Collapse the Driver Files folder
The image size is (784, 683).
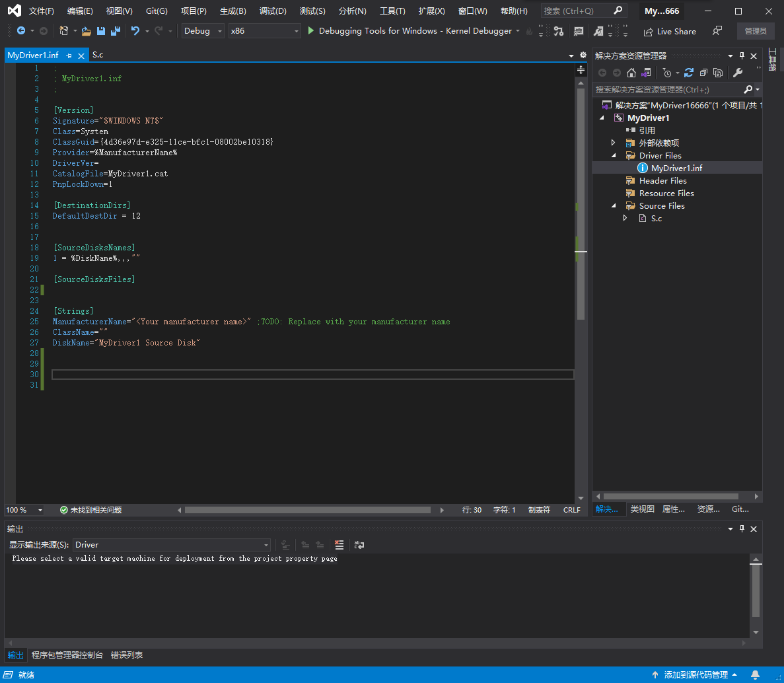(614, 155)
